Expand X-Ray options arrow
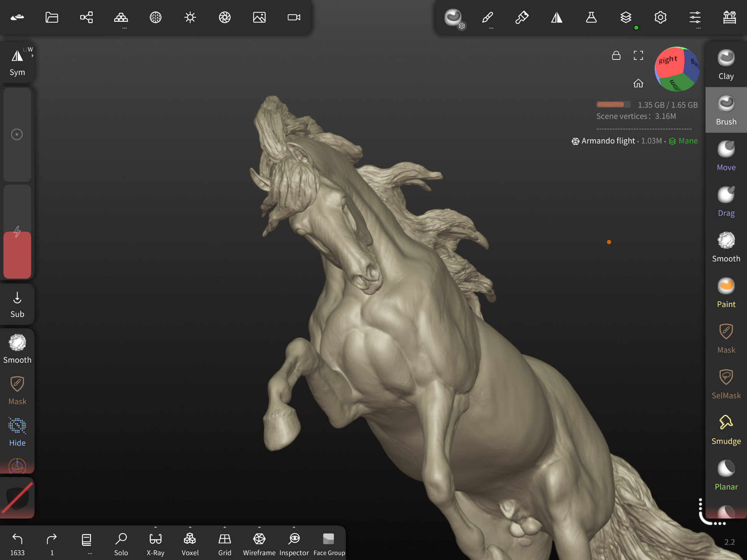Screen dimensions: 747x560 [x=155, y=527]
